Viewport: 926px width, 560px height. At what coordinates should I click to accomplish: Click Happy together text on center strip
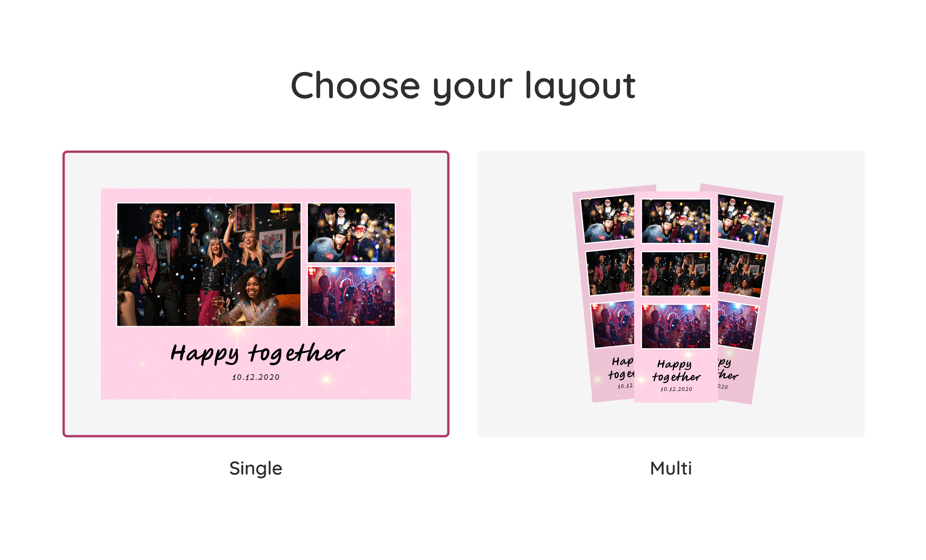tap(676, 371)
